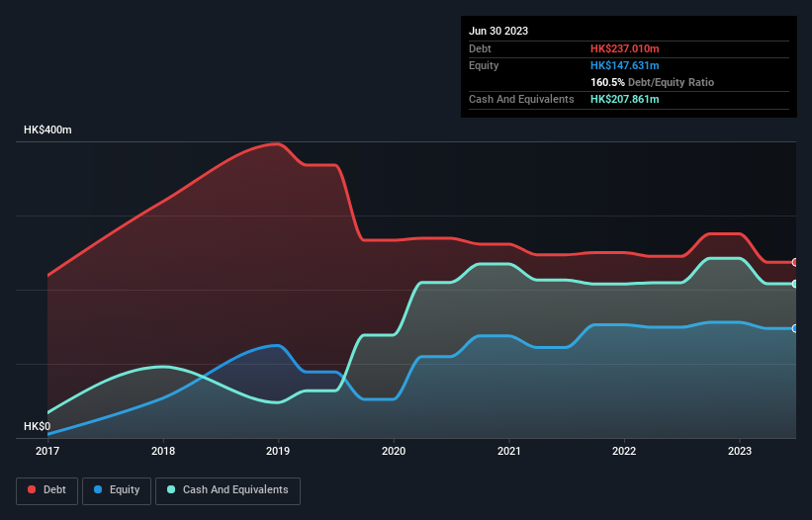
Task: Click the 2023 x-axis label
Action: pos(740,451)
